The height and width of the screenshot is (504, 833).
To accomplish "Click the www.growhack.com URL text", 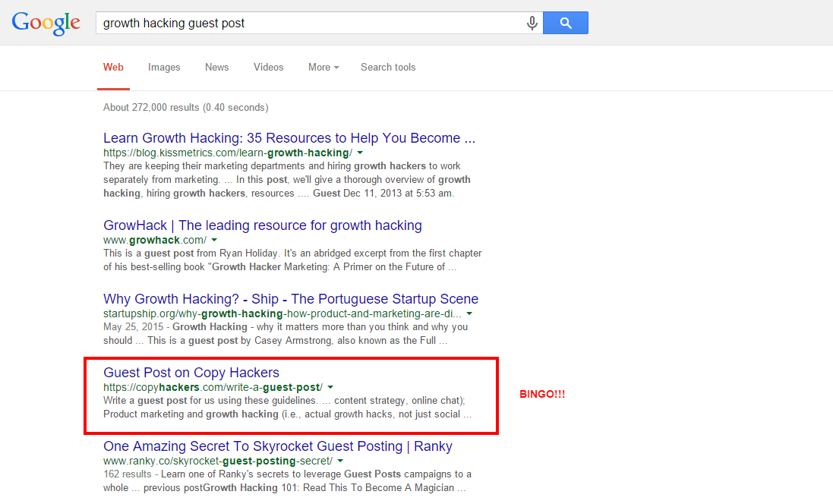I will (155, 240).
